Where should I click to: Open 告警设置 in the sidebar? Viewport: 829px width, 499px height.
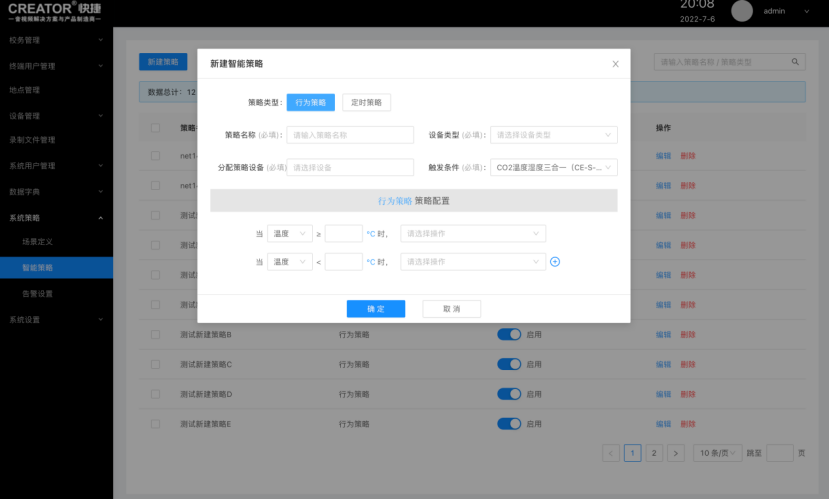pyautogui.click(x=38, y=294)
